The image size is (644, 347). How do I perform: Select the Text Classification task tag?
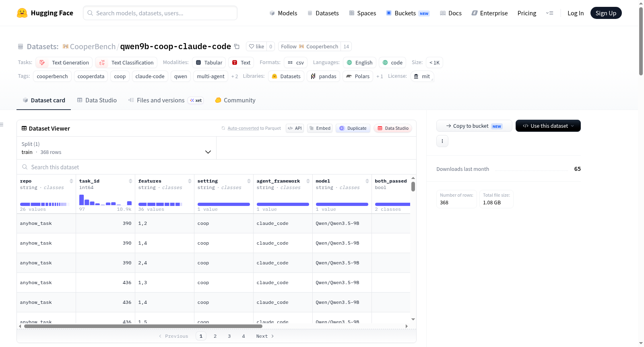(126, 62)
